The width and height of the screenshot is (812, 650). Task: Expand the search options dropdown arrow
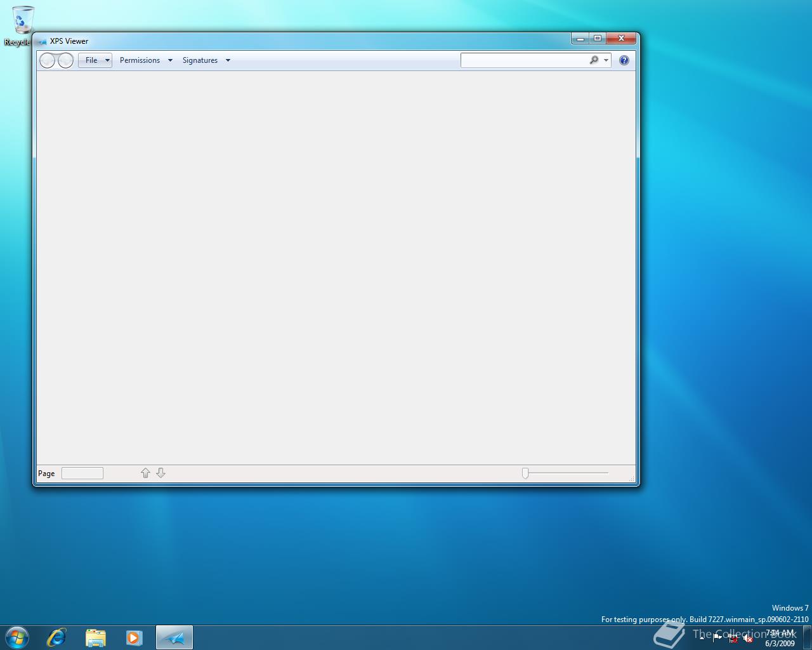coord(606,60)
